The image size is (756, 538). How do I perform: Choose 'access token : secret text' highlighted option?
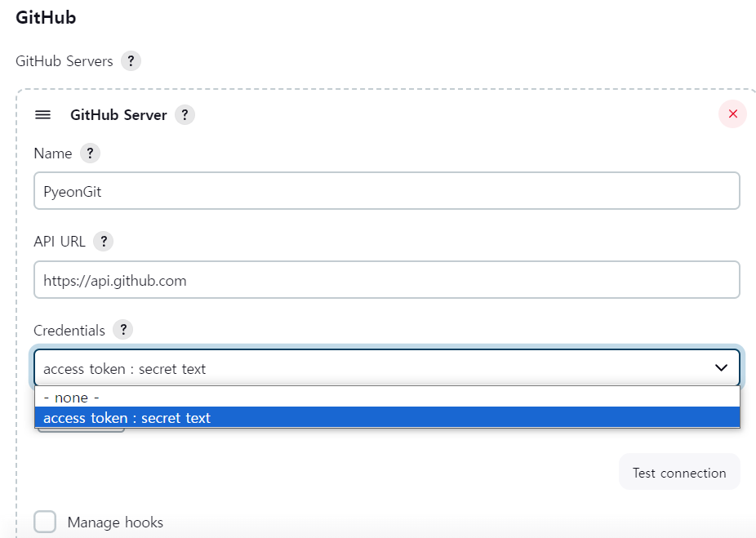(x=387, y=417)
